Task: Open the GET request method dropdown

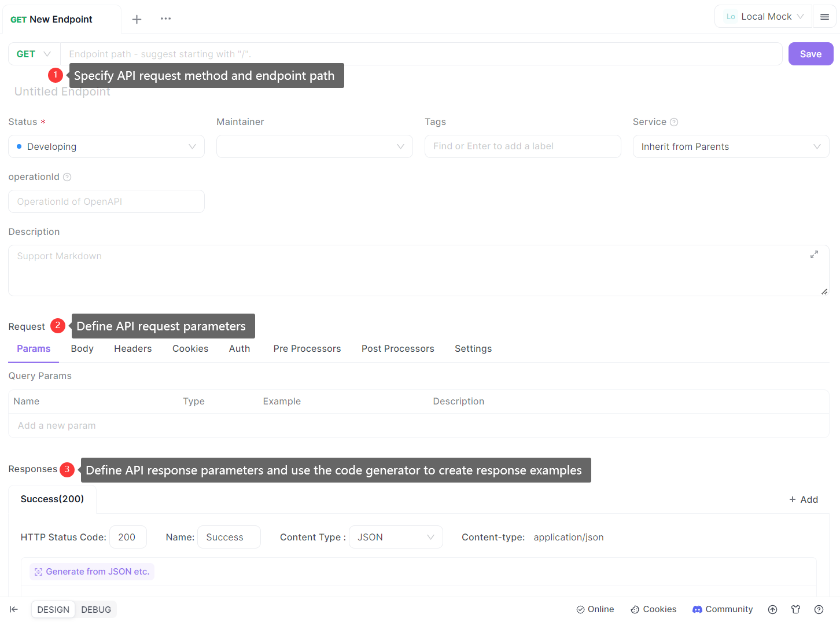Action: [34, 54]
